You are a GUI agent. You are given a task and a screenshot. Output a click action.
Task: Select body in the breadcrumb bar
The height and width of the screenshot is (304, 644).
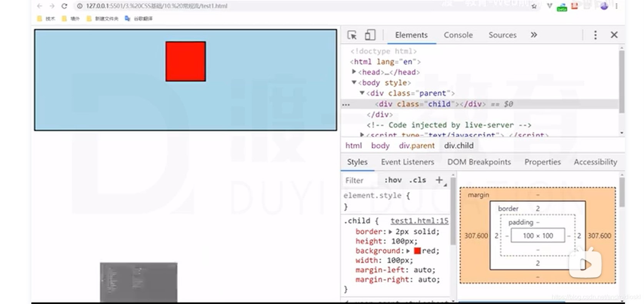tap(380, 146)
